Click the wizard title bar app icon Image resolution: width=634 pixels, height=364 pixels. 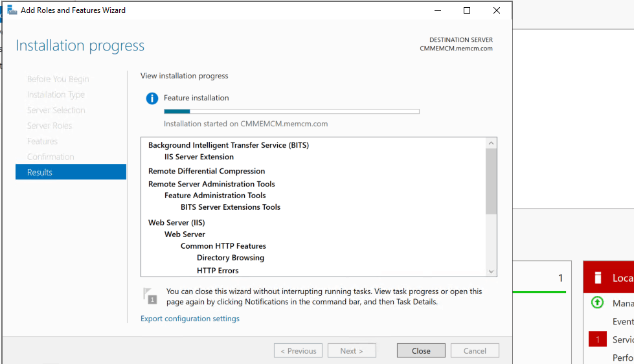click(x=12, y=10)
